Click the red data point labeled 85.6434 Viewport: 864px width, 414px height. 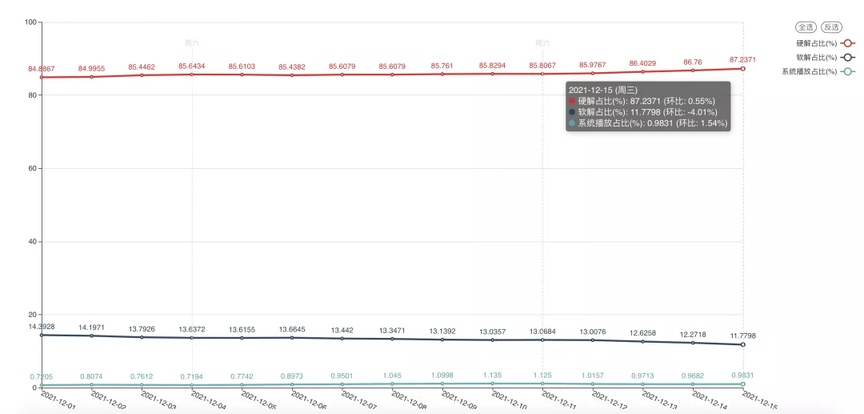point(192,74)
